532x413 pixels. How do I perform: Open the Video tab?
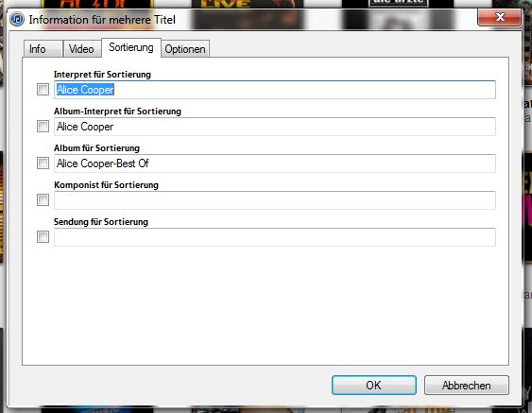tap(82, 49)
